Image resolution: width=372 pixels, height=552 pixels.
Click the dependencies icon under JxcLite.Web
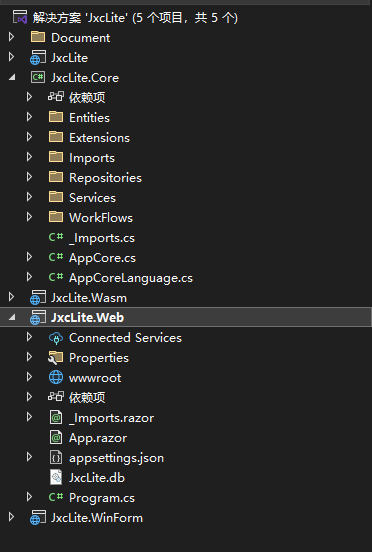point(56,397)
